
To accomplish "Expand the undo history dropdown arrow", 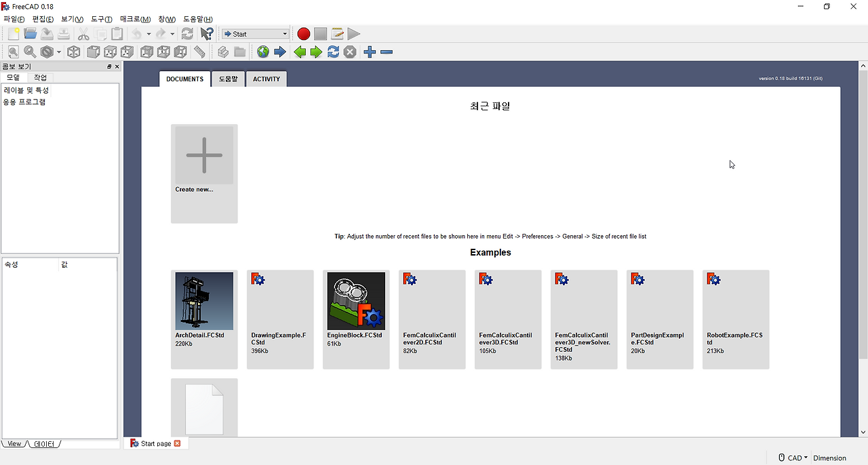I will tap(149, 33).
